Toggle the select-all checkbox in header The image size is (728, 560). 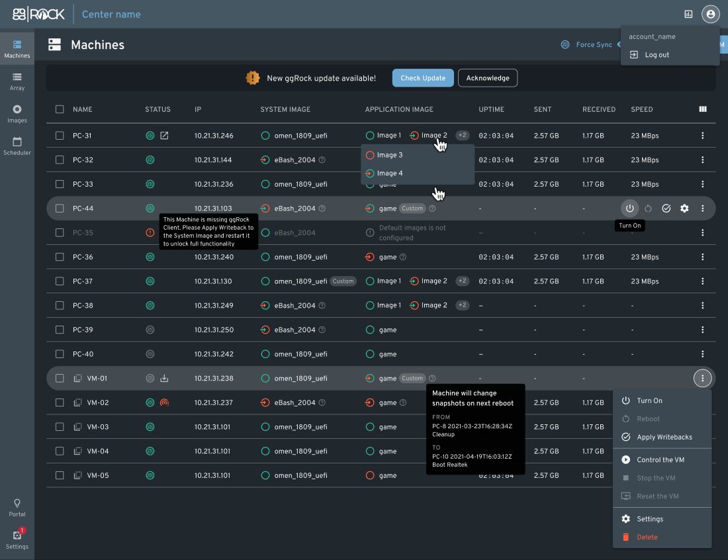coord(60,109)
